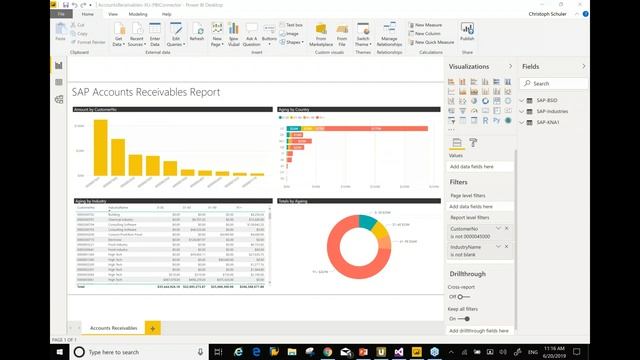The image size is (640, 360).
Task: Click the Publish ribbon button
Action: point(467,32)
